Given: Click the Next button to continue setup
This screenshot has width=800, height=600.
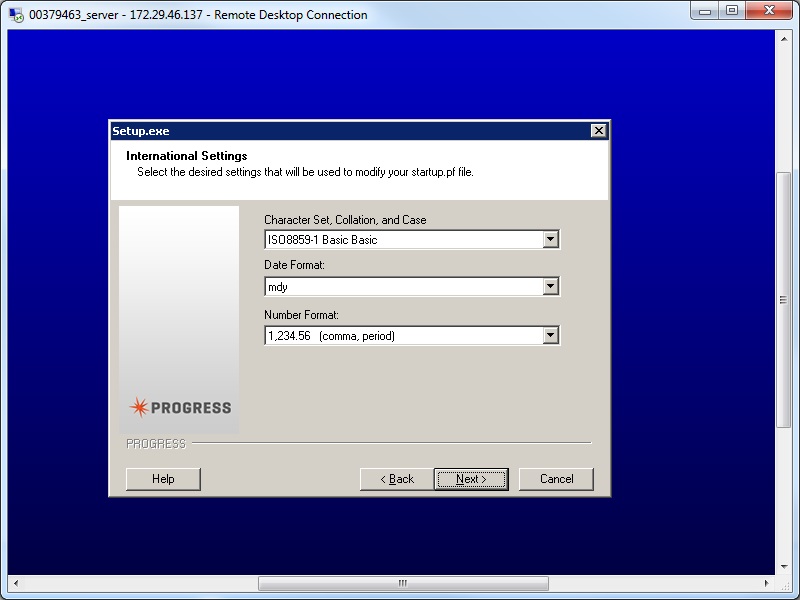Looking at the screenshot, I should 470,479.
